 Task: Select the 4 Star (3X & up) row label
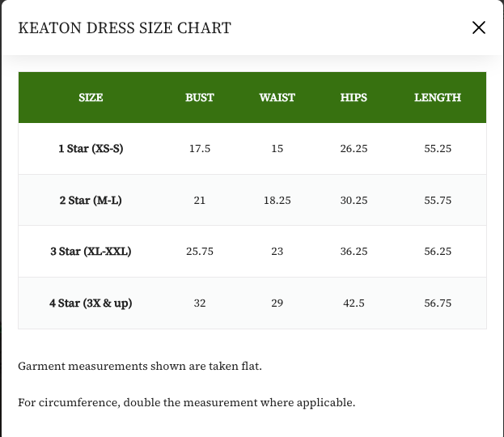pyautogui.click(x=91, y=303)
